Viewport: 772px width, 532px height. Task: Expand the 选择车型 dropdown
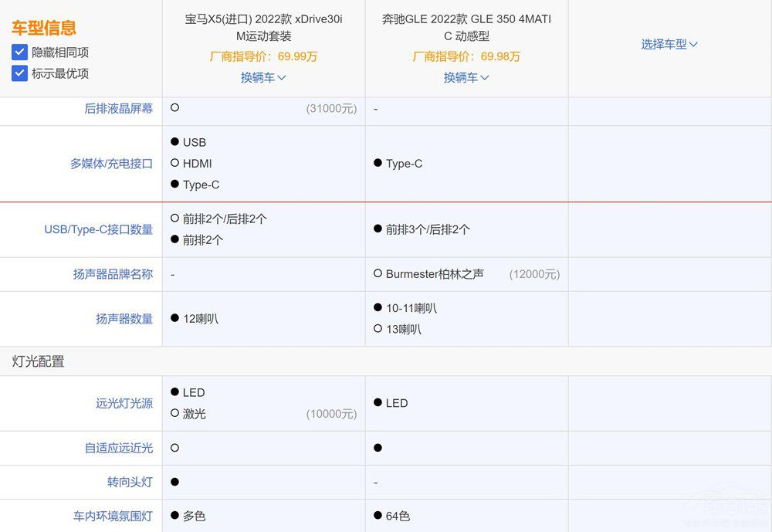(669, 44)
